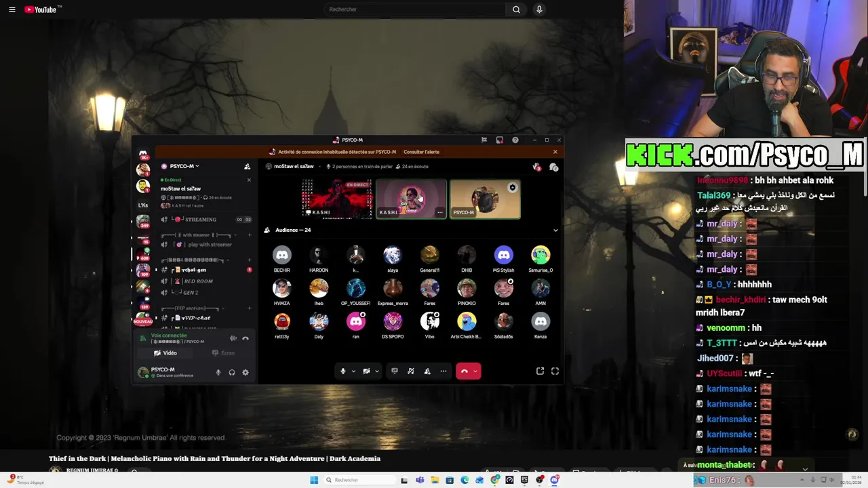Image resolution: width=868 pixels, height=488 pixels.
Task: Toggle microphone mute in call bar
Action: [x=343, y=371]
